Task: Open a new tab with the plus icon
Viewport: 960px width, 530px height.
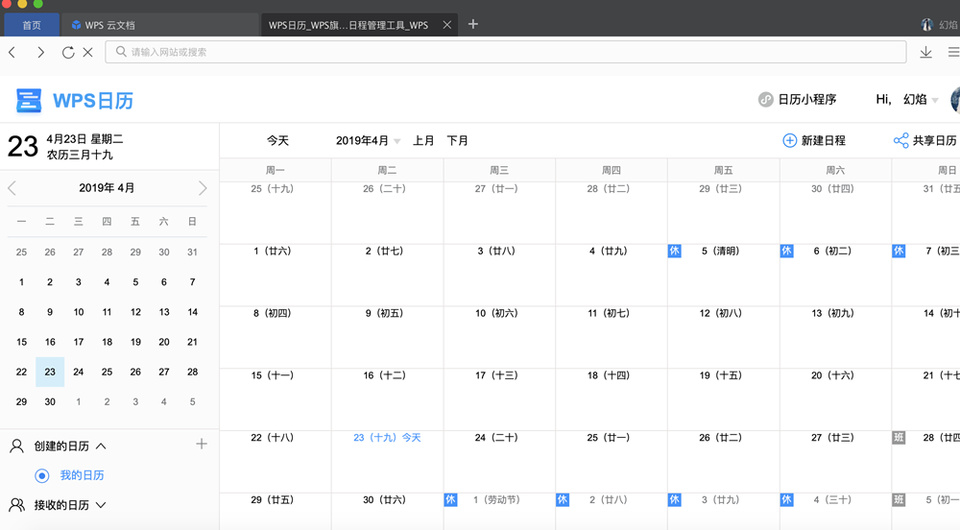Action: (473, 24)
